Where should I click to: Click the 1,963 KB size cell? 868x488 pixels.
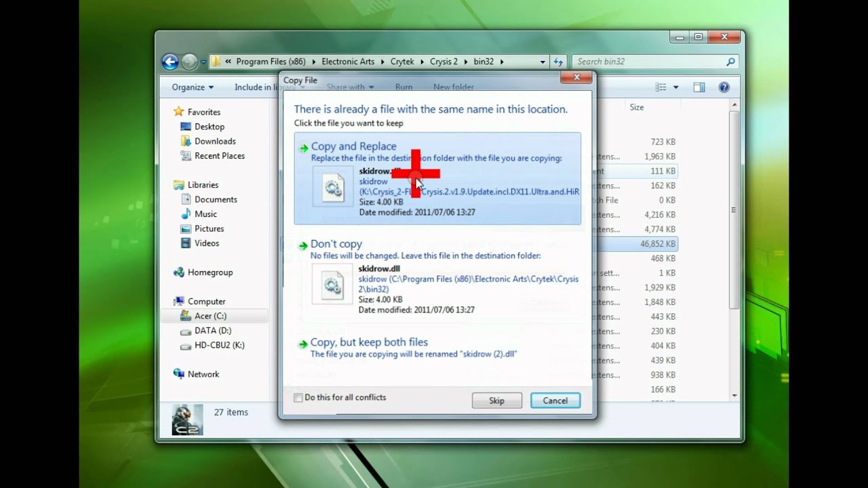click(659, 157)
